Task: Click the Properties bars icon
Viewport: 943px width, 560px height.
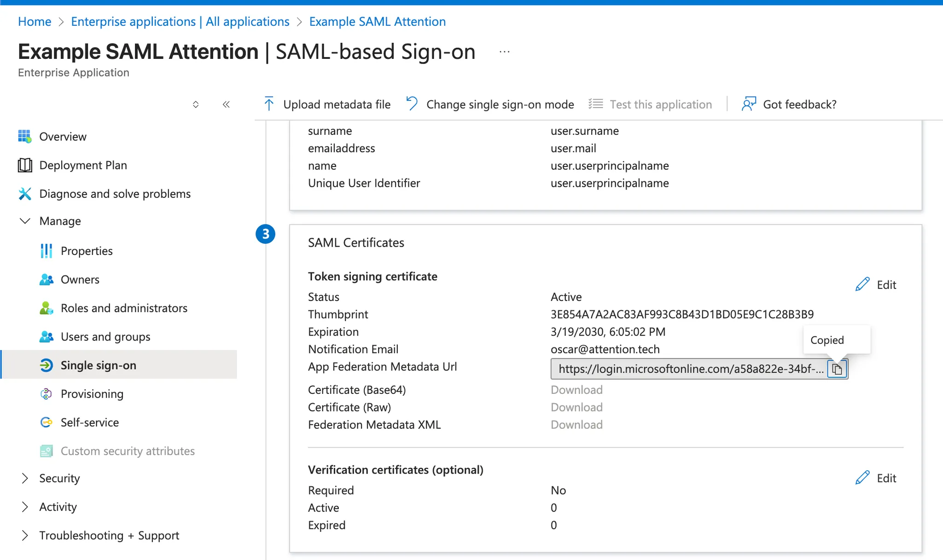Action: coord(47,251)
